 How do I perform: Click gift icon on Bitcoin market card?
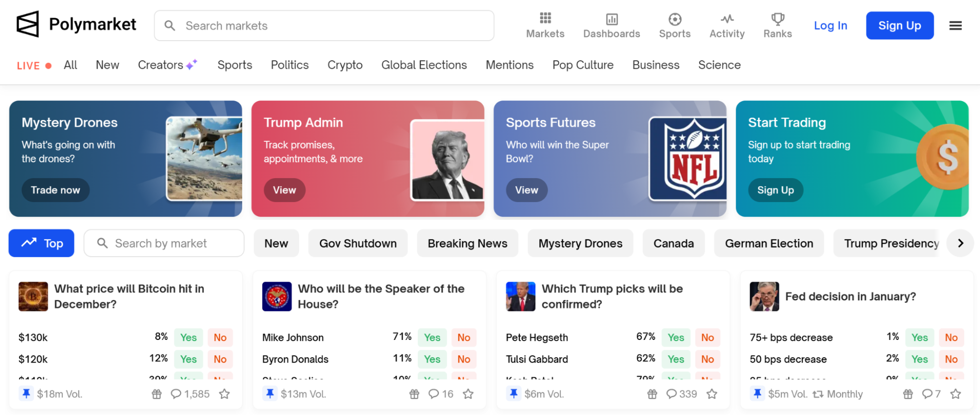coord(156,394)
